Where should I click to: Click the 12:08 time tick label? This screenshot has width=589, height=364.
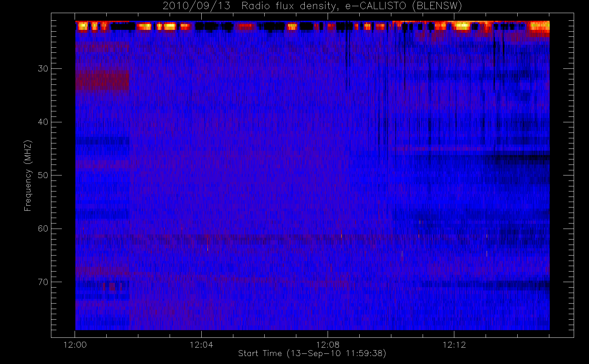coord(328,345)
